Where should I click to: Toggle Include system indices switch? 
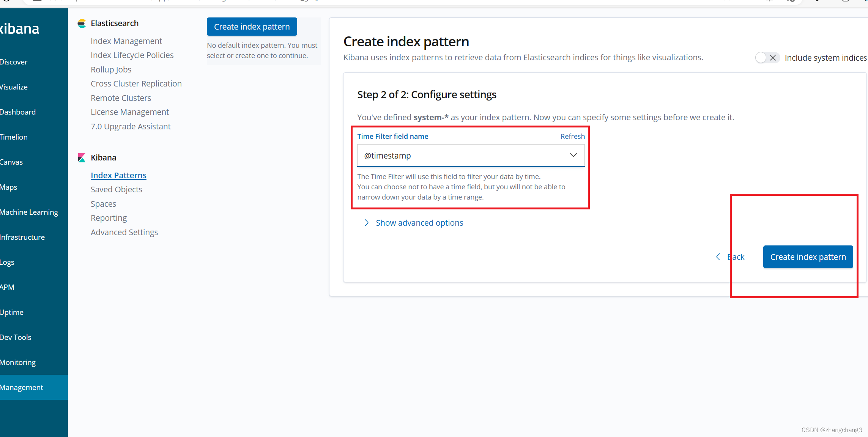[767, 58]
